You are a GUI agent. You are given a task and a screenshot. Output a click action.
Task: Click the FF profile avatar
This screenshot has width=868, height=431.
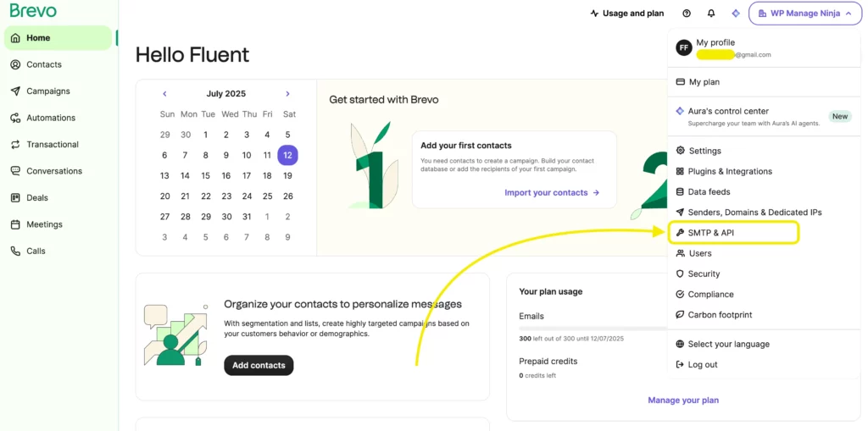coord(684,47)
